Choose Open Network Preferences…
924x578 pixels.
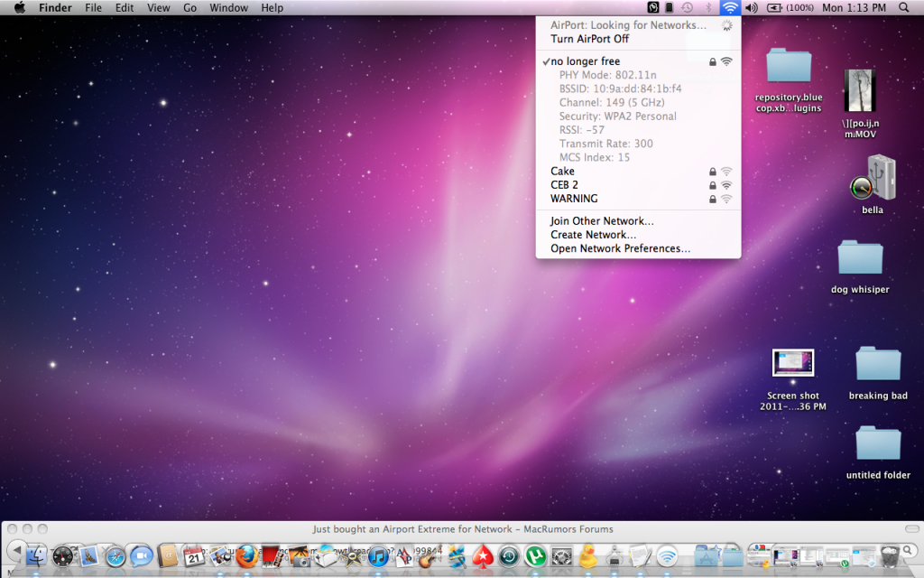click(x=638, y=248)
